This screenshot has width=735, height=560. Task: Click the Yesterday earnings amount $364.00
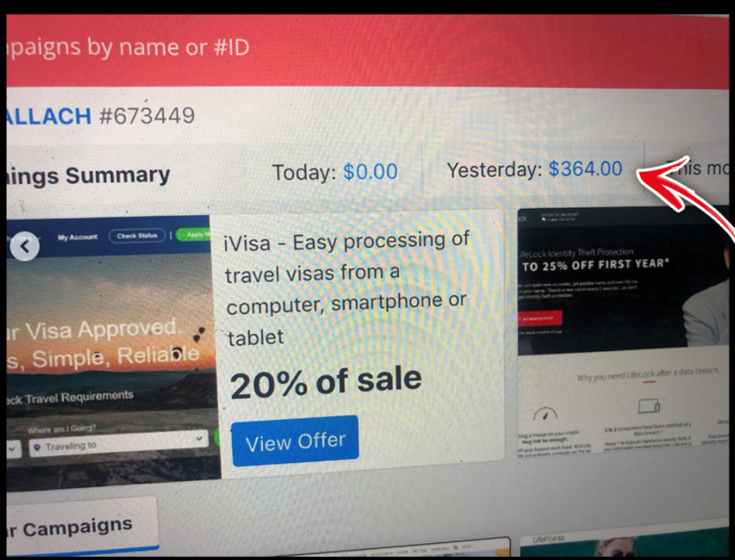click(585, 169)
